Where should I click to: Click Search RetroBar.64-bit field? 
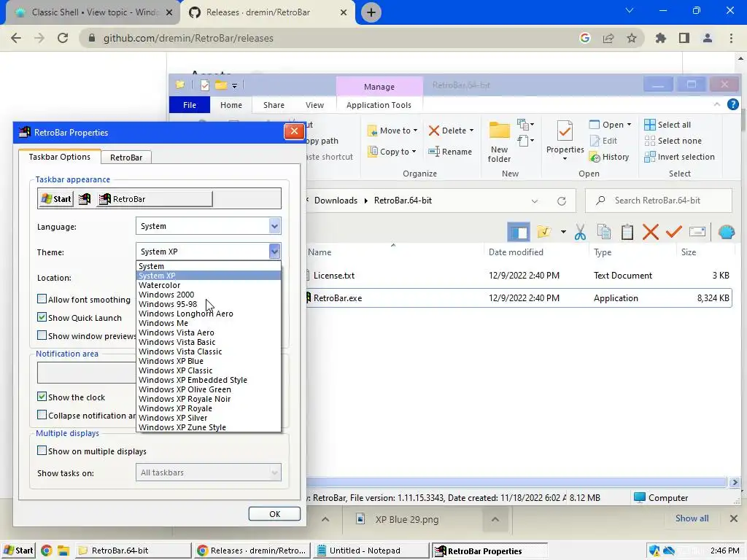coord(659,201)
